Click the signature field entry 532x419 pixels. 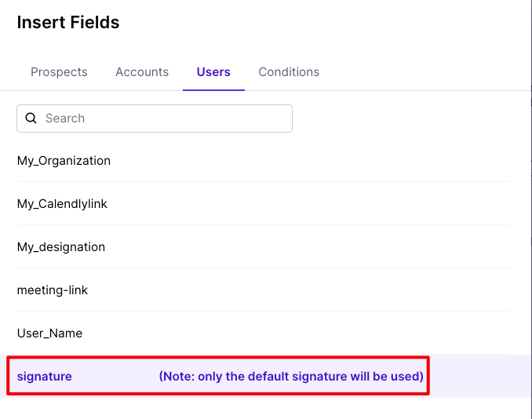click(45, 377)
